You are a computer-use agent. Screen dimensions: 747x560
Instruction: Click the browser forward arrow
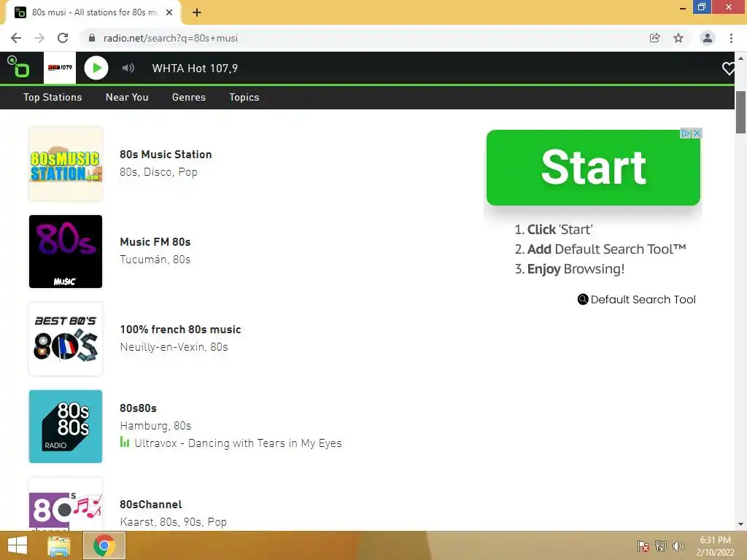click(x=39, y=38)
